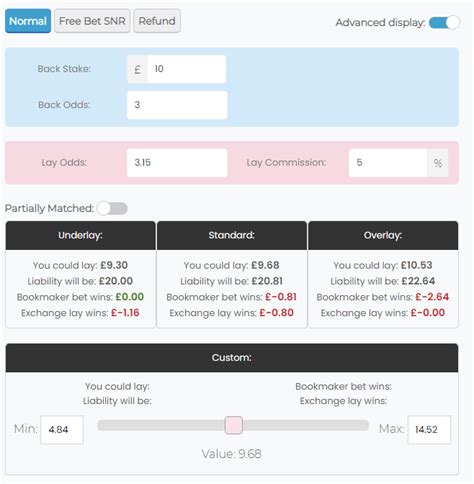
Task: Click the Standard lay amount £9.68
Action: point(265,265)
